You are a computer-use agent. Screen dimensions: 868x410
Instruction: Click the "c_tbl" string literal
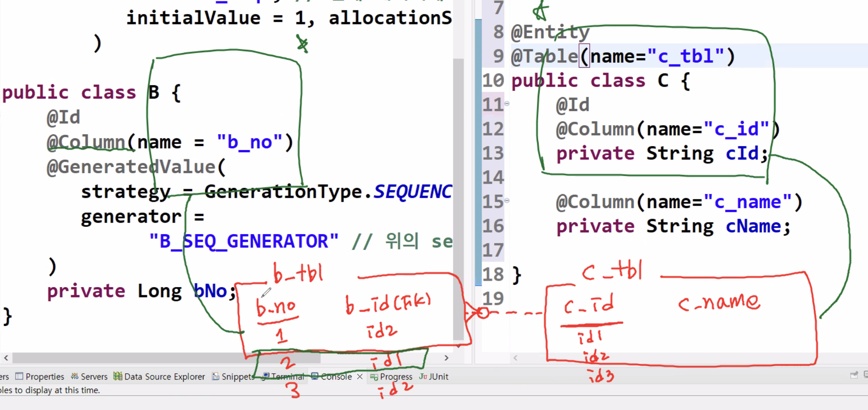(685, 56)
